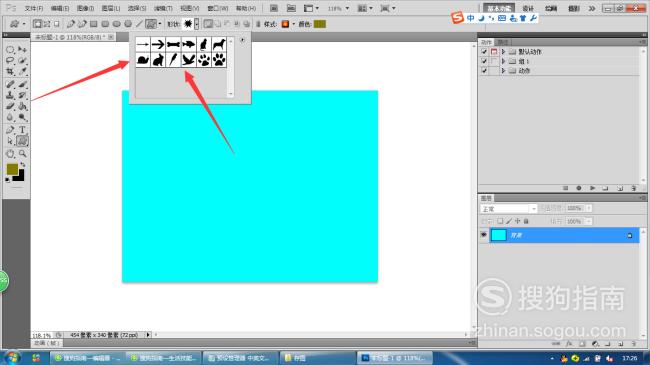Select the Brush tool
The image size is (650, 365).
[22, 85]
